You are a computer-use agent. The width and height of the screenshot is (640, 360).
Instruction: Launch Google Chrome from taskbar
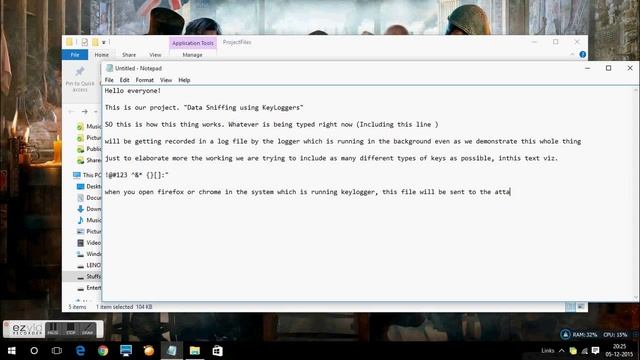tap(103, 351)
